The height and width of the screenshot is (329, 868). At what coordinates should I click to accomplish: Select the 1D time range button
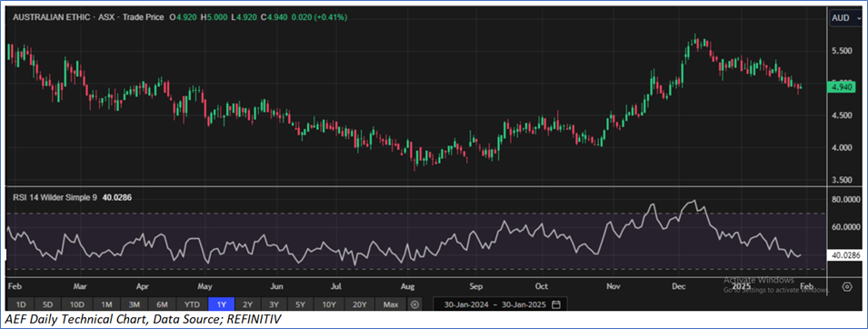coord(21,304)
